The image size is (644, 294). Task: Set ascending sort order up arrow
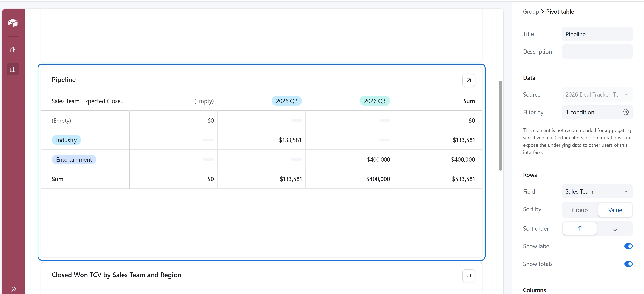click(x=580, y=228)
